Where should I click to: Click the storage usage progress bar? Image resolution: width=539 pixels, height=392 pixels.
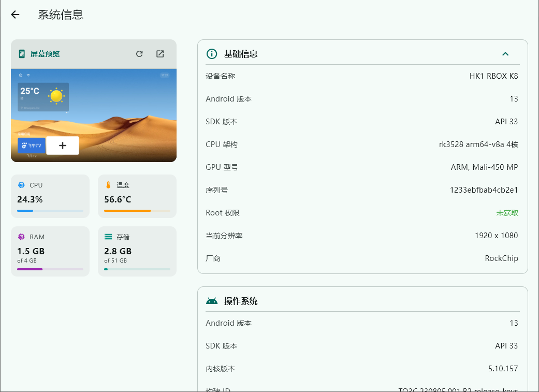coord(137,269)
